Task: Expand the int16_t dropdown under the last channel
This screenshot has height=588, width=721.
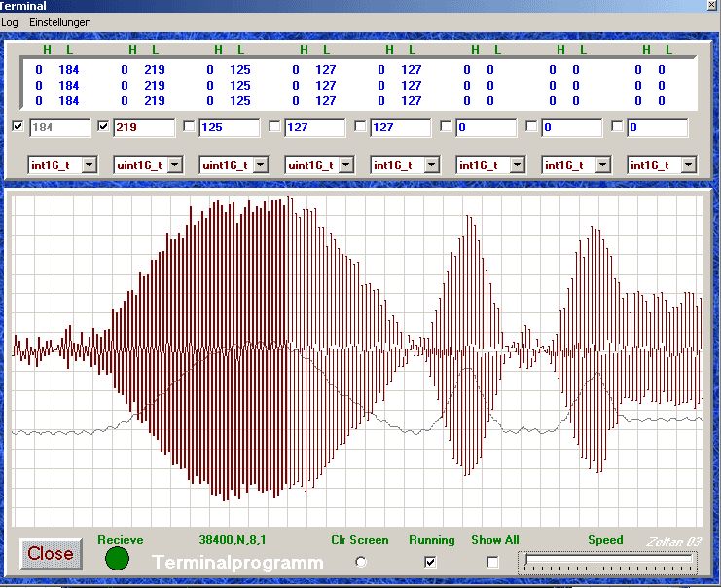Action: [688, 165]
